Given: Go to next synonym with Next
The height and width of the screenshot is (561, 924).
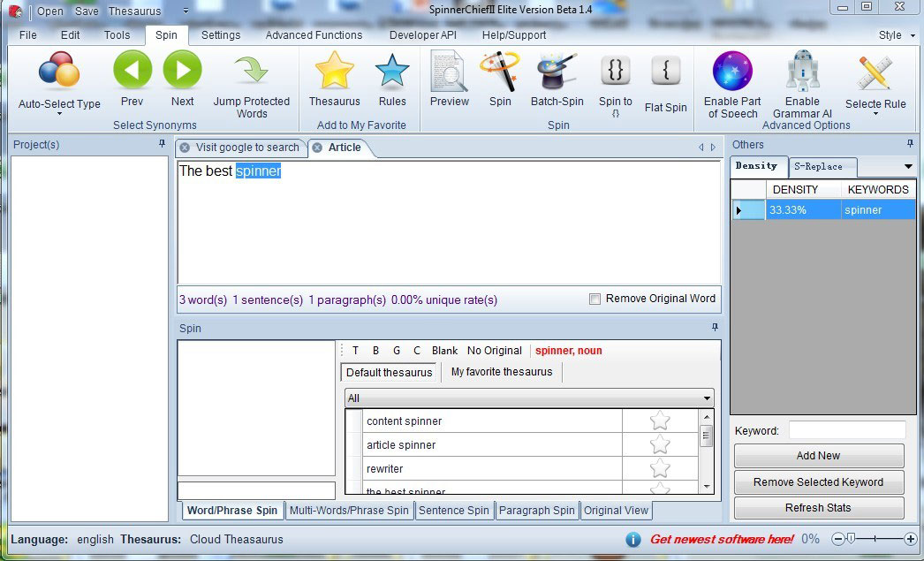Looking at the screenshot, I should [x=182, y=70].
